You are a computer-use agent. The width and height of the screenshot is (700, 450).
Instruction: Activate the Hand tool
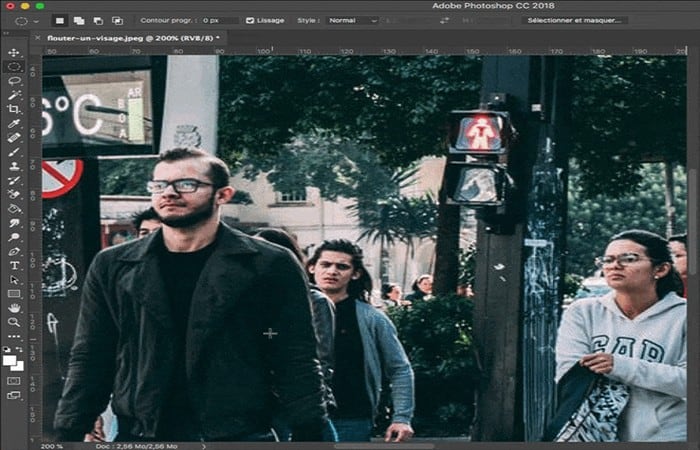14,308
